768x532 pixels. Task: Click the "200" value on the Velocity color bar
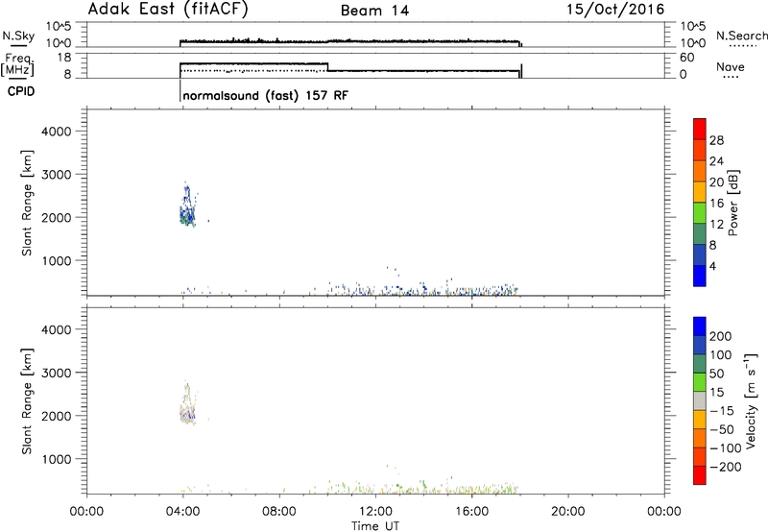(721, 336)
